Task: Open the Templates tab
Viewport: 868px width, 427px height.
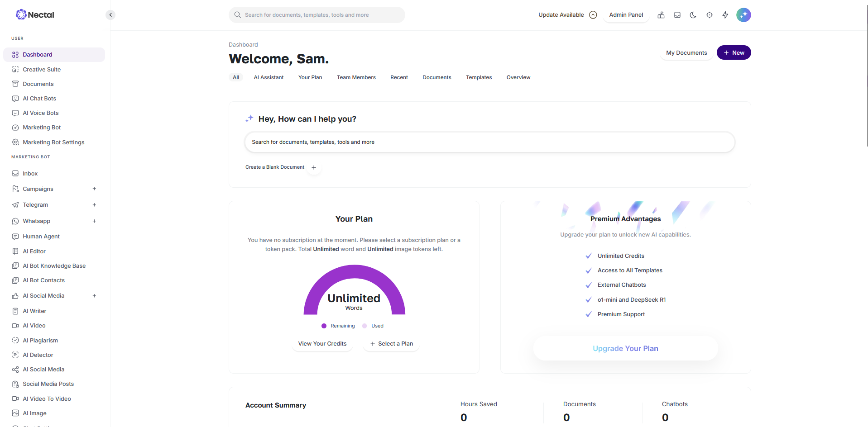Action: pos(479,77)
